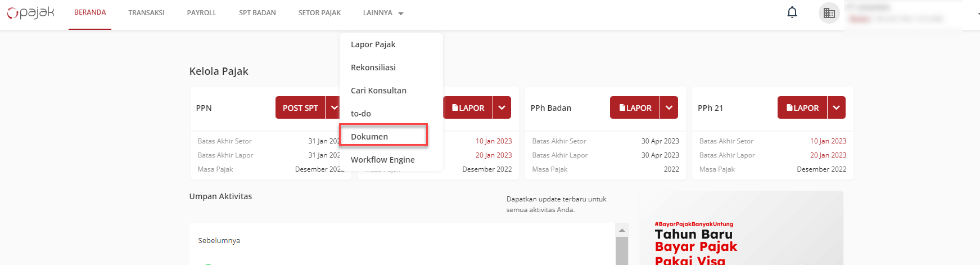Choose Lapor Pajak menu entry
This screenshot has height=265, width=980.
pos(373,44)
